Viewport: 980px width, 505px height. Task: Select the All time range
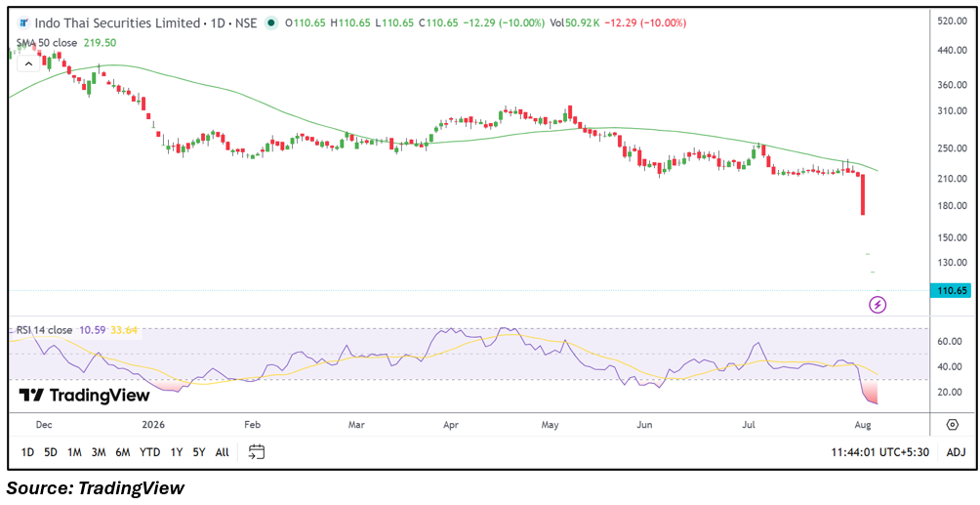point(222,452)
